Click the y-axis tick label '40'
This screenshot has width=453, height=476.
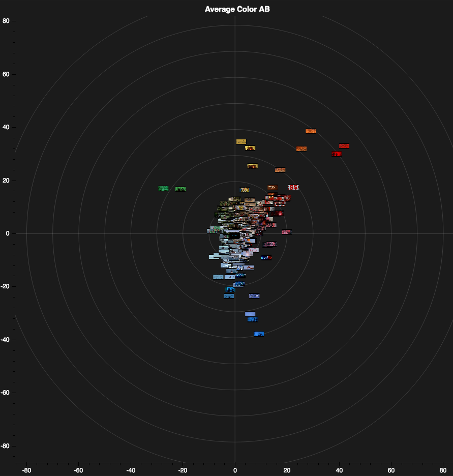tap(6, 127)
